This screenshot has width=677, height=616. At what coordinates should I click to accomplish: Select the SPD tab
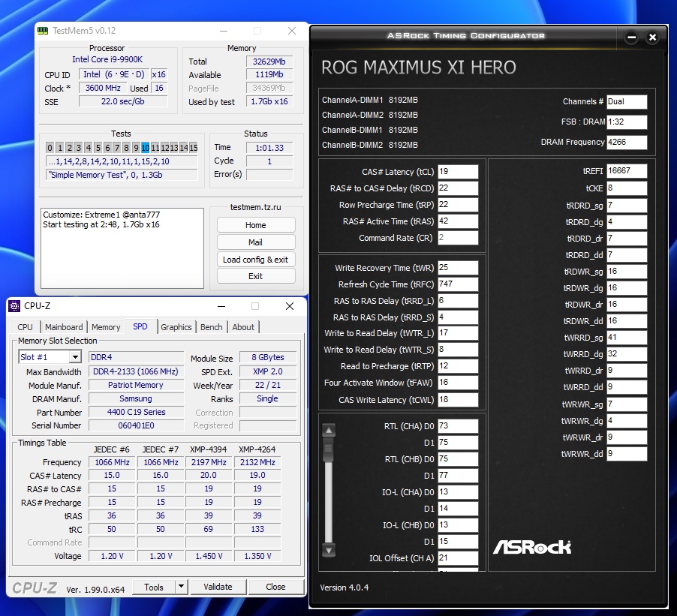point(140,326)
